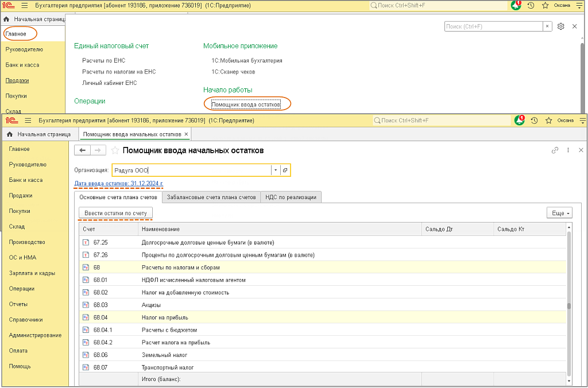588x388 pixels.
Task: Open the Помощник ввода остатков link
Action: tap(246, 104)
